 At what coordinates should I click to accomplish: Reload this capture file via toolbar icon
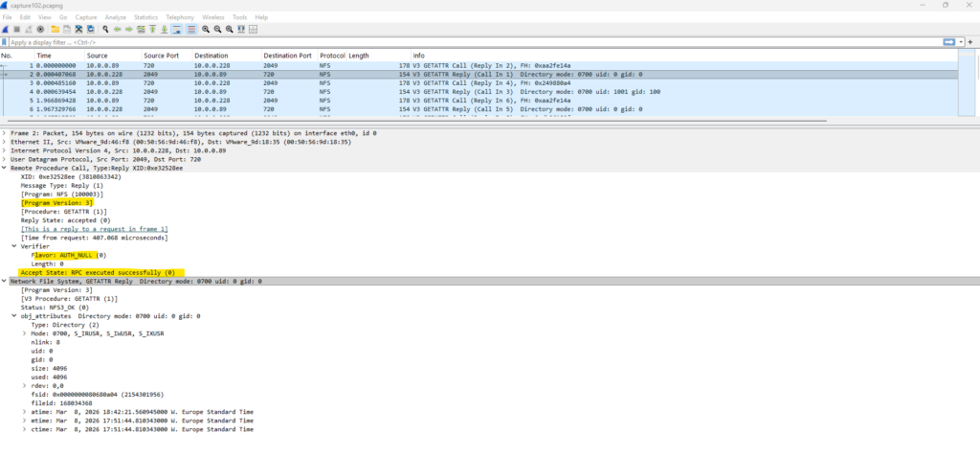[x=91, y=30]
